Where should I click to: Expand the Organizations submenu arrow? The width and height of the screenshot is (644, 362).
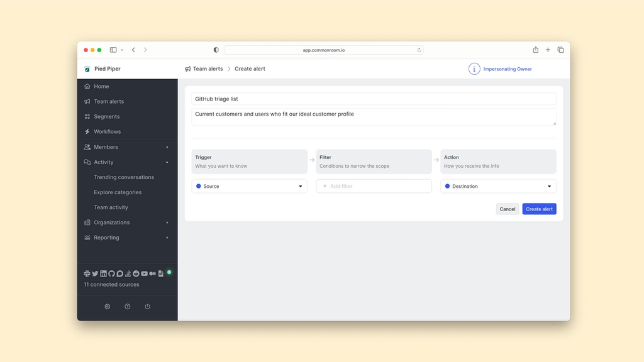[x=167, y=222]
